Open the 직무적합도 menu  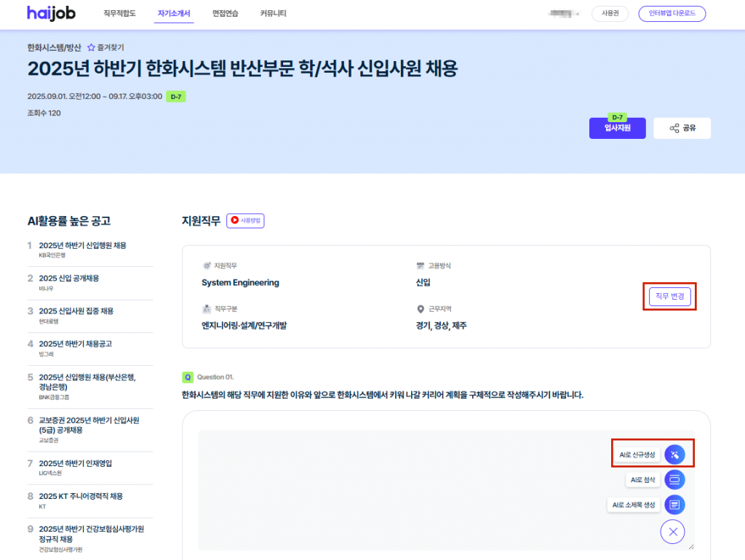[x=120, y=13]
